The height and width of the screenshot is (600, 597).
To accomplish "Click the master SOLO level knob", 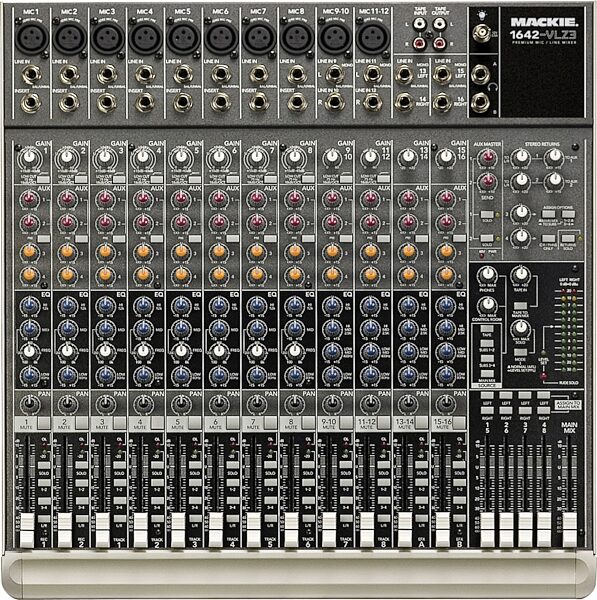I will point(520,328).
